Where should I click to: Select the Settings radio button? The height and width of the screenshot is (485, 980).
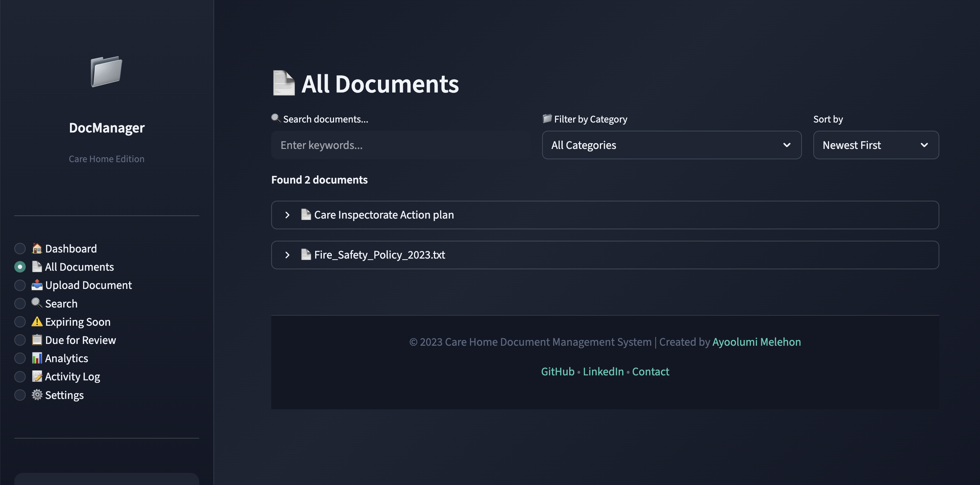point(20,395)
